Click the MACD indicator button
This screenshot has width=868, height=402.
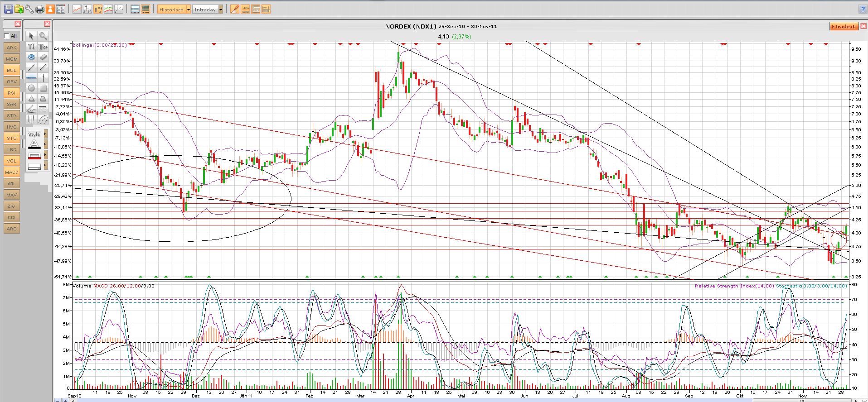(12, 172)
